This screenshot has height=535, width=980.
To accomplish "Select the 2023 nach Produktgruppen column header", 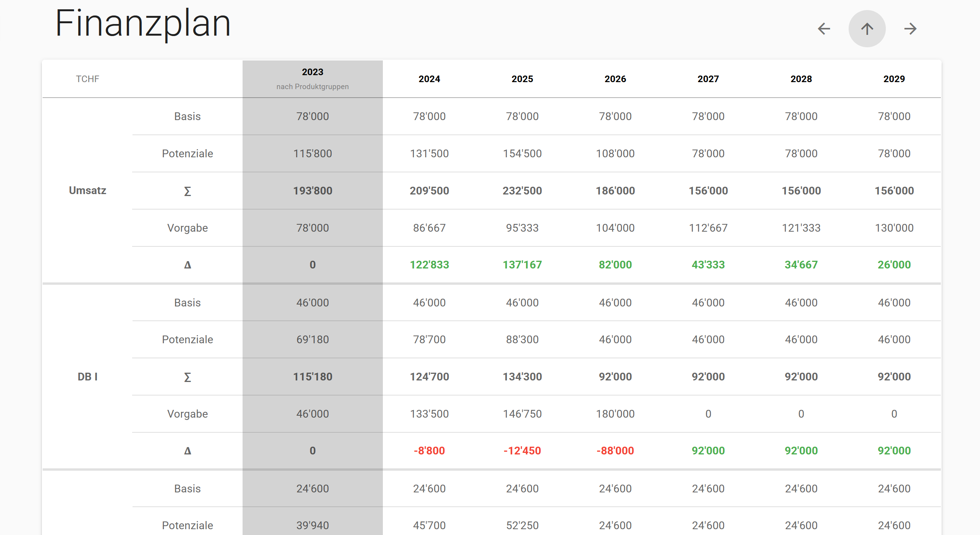I will [312, 79].
